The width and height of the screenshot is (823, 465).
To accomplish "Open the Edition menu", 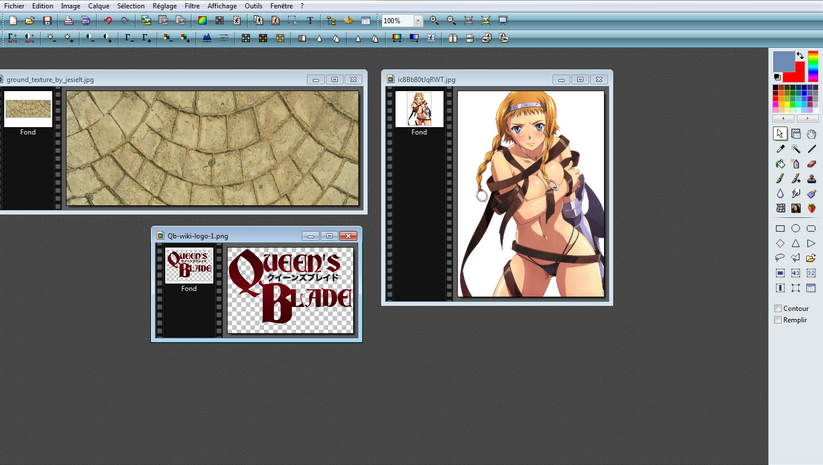I will tap(43, 6).
